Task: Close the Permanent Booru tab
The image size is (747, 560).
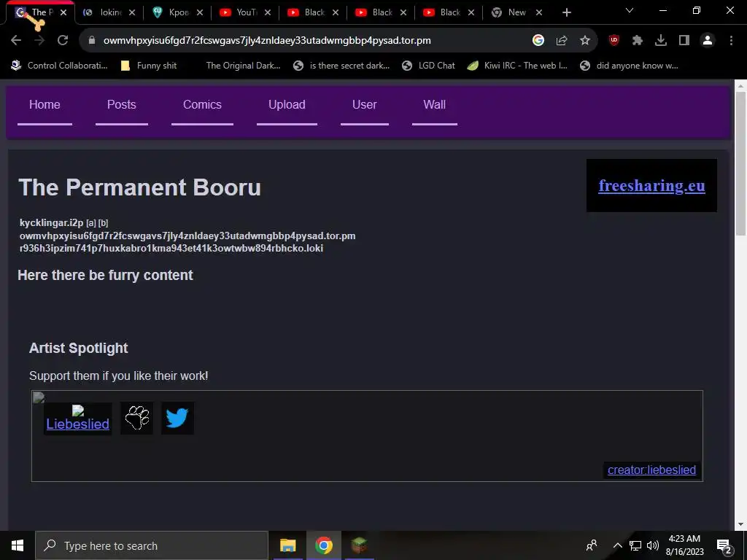Action: 63,12
